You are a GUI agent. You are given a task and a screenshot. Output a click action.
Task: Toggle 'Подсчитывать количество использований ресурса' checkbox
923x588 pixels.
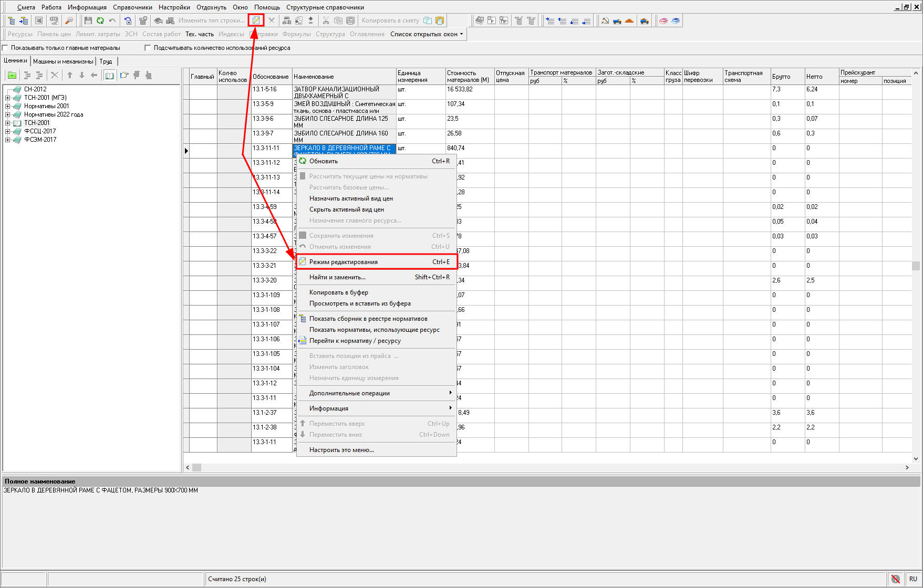point(148,48)
